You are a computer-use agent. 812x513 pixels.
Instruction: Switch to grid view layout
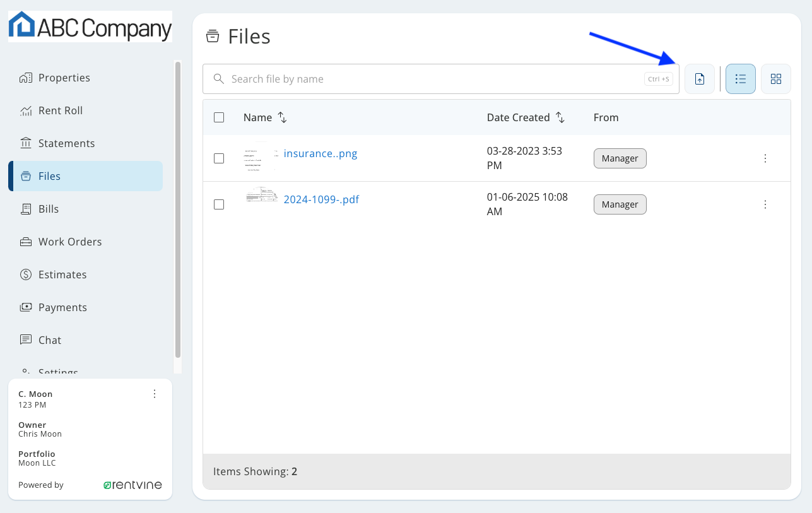(x=775, y=79)
